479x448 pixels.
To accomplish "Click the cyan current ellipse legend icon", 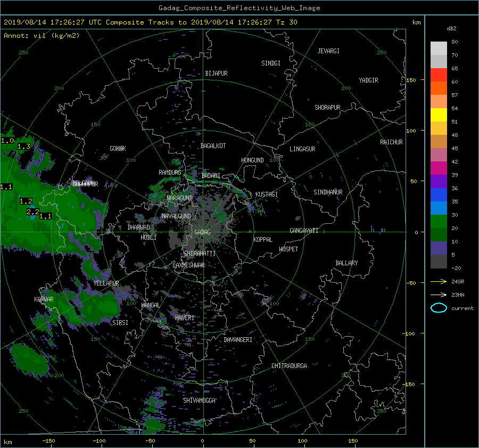I will (x=439, y=308).
